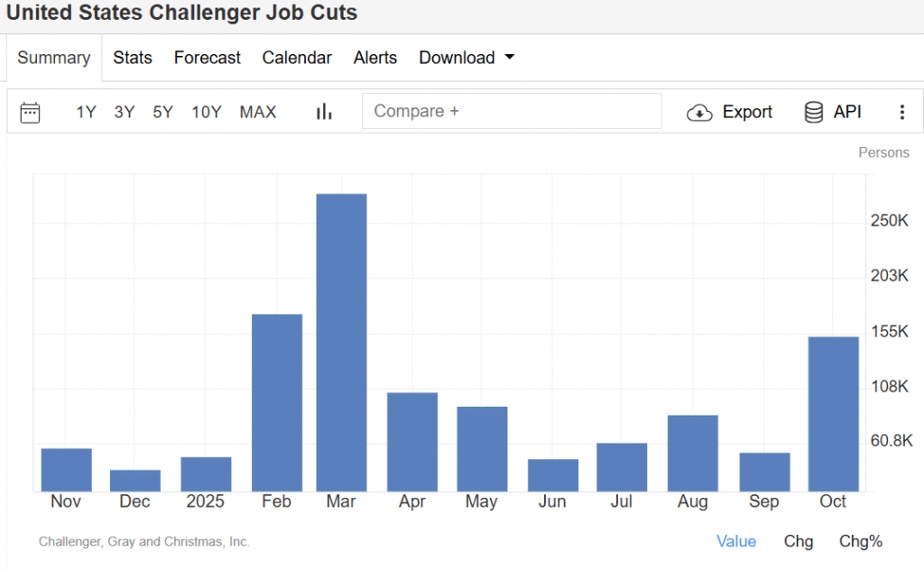Expand the Download dropdown menu
This screenshot has width=924, height=570.
point(457,58)
